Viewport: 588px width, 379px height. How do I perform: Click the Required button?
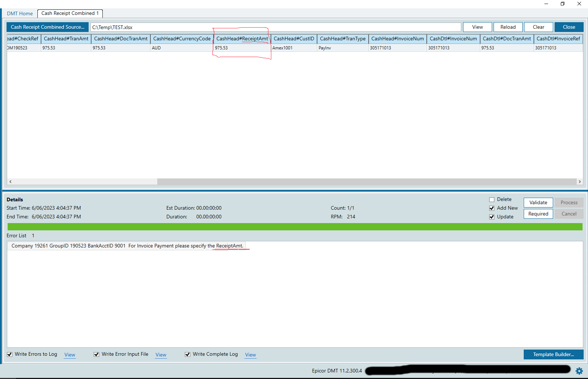(x=538, y=214)
